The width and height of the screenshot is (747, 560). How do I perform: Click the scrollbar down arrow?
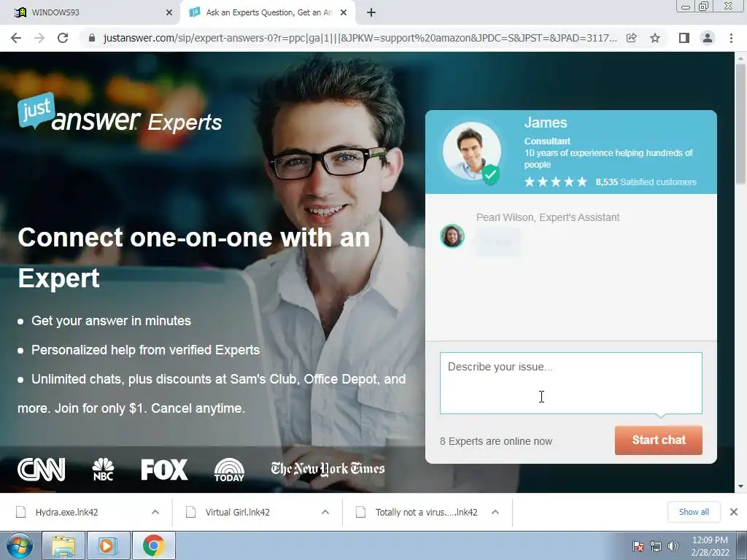click(x=740, y=486)
